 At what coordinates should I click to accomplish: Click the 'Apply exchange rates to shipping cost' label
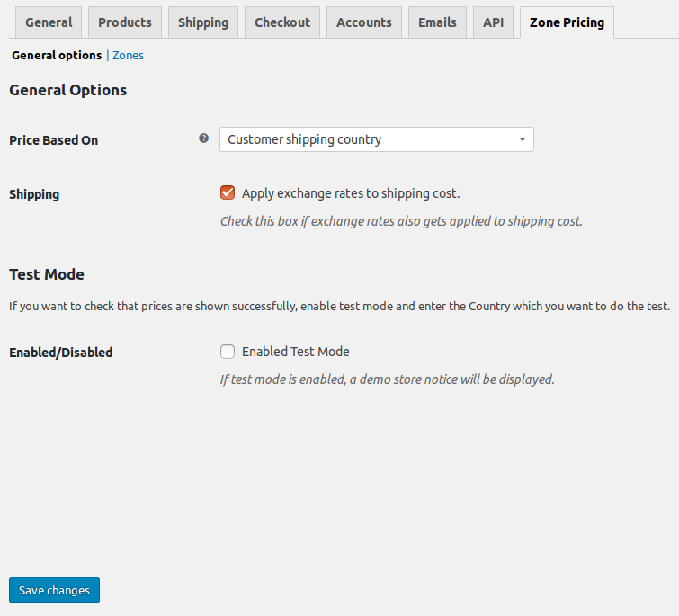click(x=351, y=193)
